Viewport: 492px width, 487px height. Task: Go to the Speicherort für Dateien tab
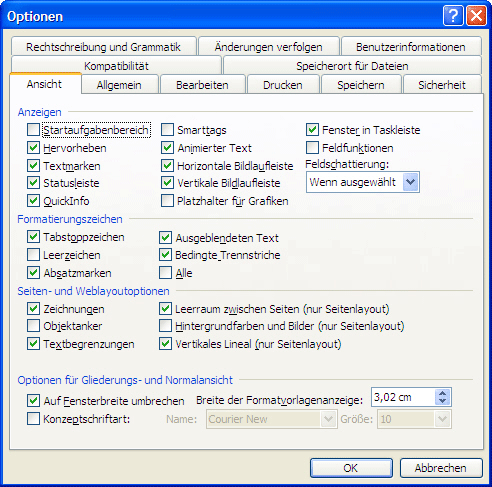(352, 66)
